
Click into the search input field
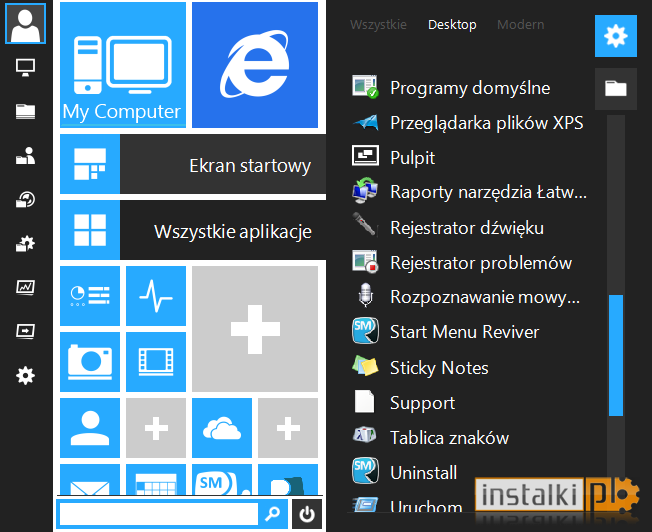coord(159,514)
